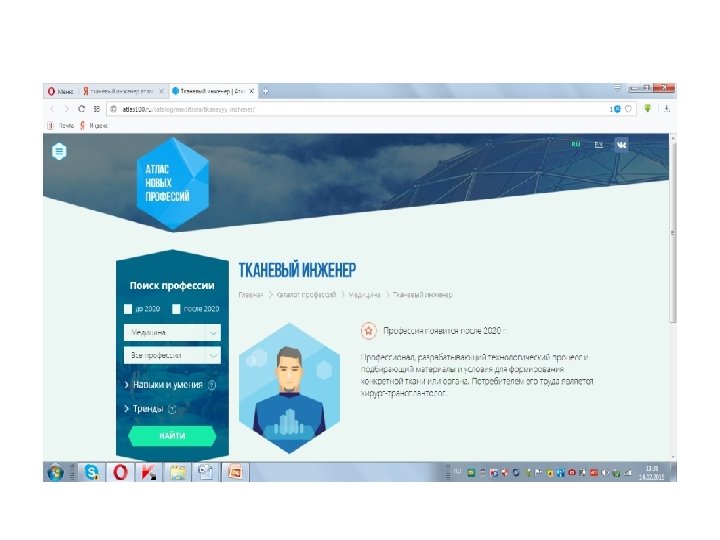Click the star icon beside profession date
The height and width of the screenshot is (540, 720).
(x=368, y=330)
